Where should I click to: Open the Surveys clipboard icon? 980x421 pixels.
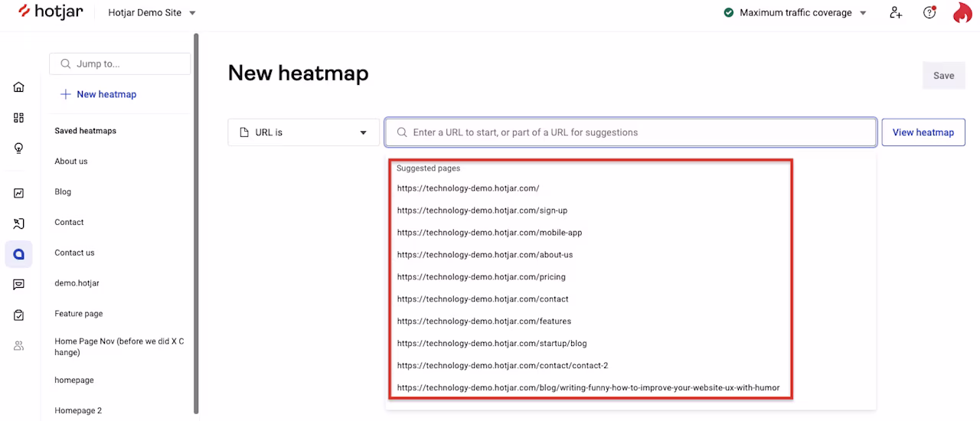click(18, 315)
